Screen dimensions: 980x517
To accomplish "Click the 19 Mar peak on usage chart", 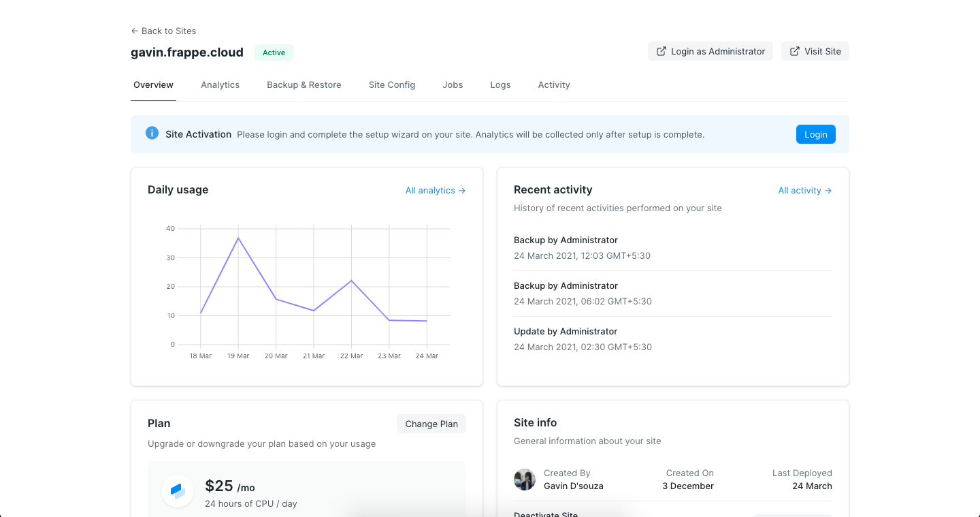I will click(x=238, y=238).
